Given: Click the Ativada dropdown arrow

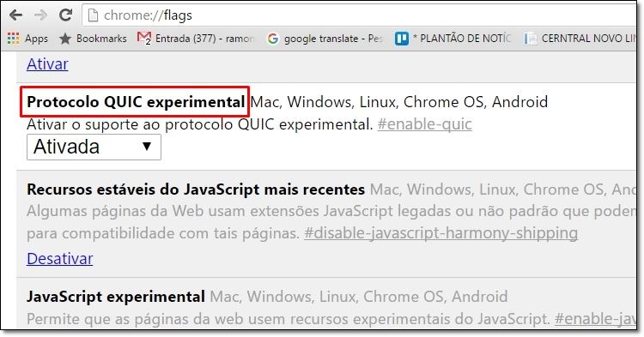Looking at the screenshot, I should pyautogui.click(x=147, y=147).
